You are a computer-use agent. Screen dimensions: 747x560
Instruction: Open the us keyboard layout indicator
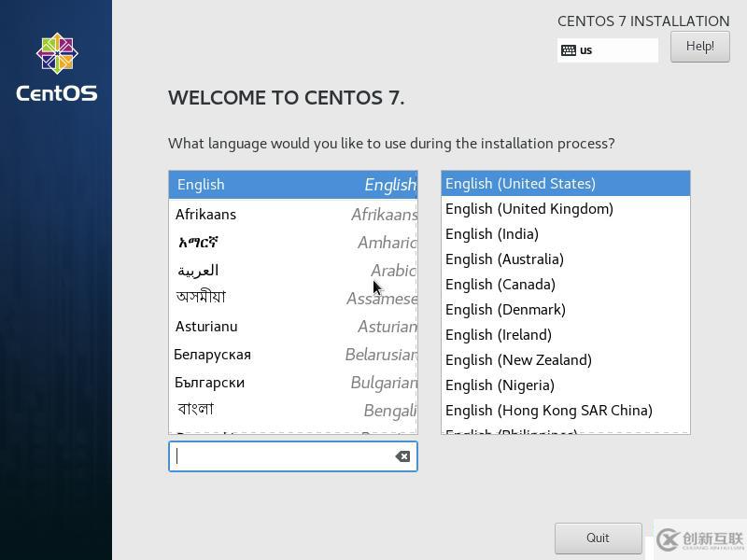point(608,50)
